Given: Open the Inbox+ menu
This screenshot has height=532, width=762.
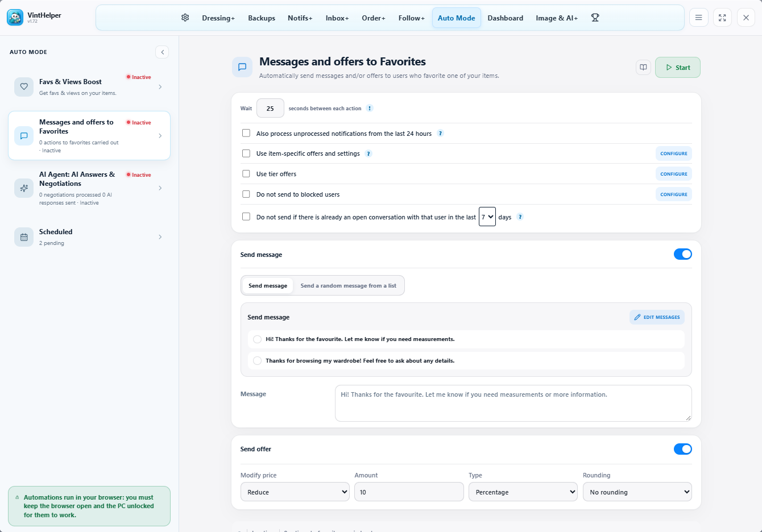Looking at the screenshot, I should [337, 18].
